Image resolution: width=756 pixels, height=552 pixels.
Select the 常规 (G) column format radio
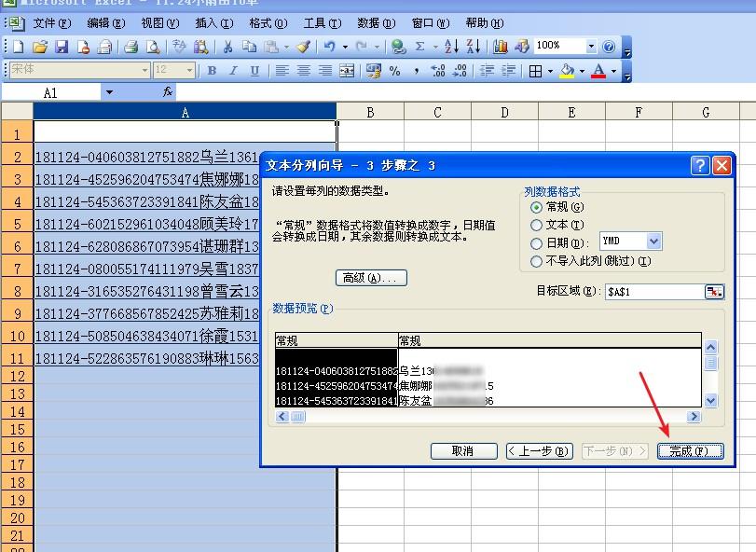pyautogui.click(x=536, y=207)
